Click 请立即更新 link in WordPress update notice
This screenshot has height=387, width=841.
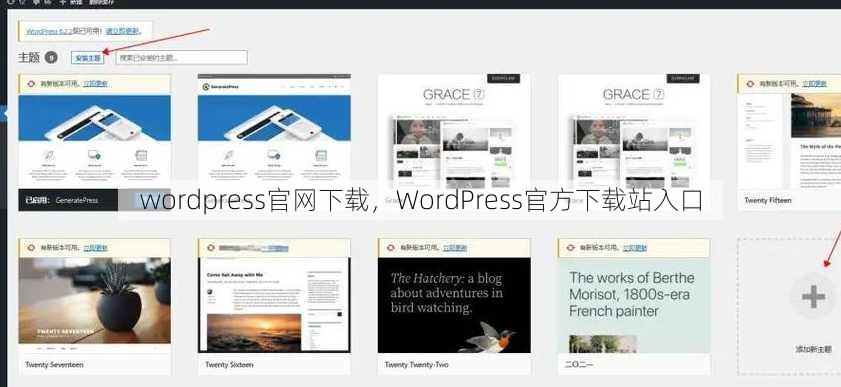pyautogui.click(x=122, y=31)
